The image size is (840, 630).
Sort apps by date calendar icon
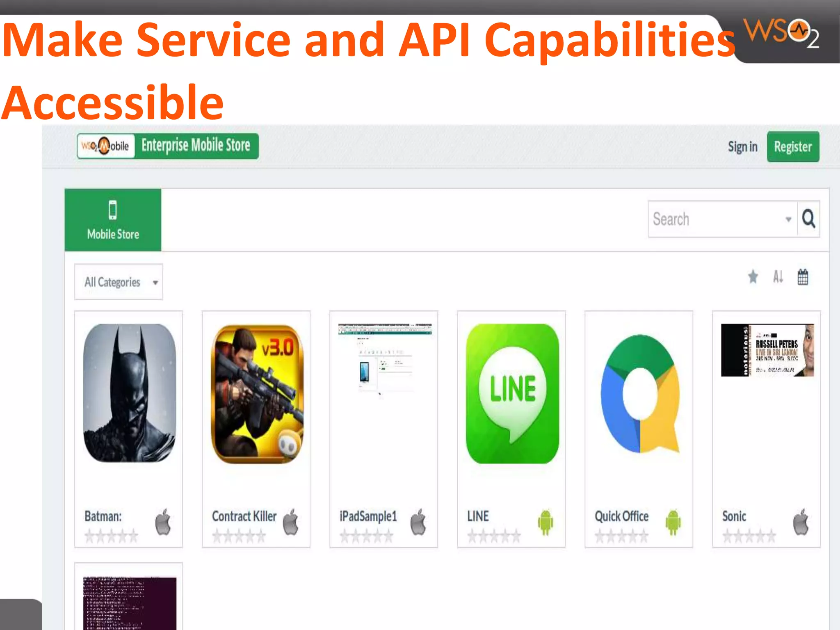tap(803, 277)
